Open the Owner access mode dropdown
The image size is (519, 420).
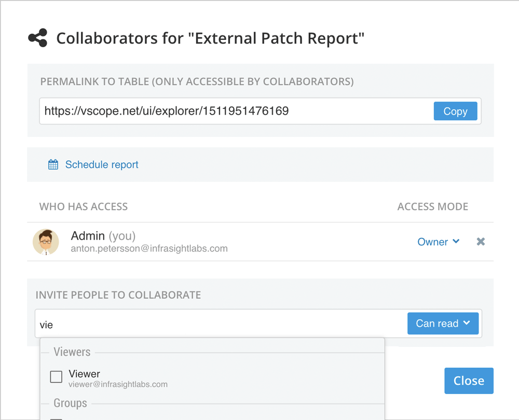click(x=438, y=242)
